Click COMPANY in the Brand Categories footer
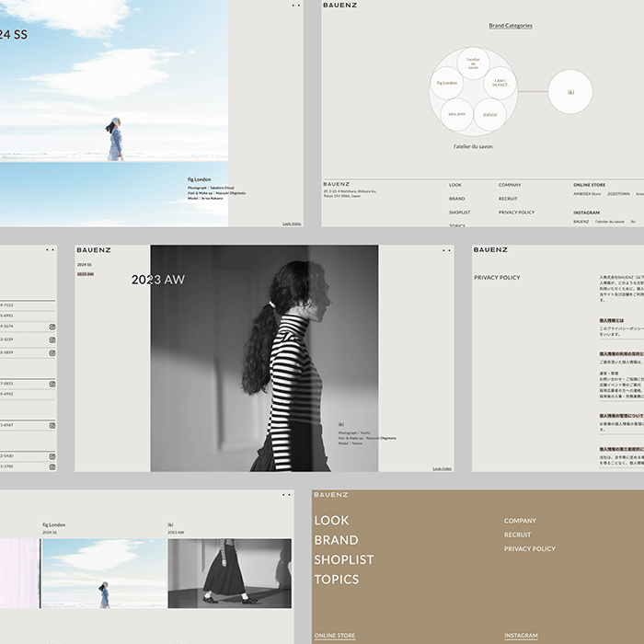This screenshot has width=644, height=644. (x=510, y=185)
